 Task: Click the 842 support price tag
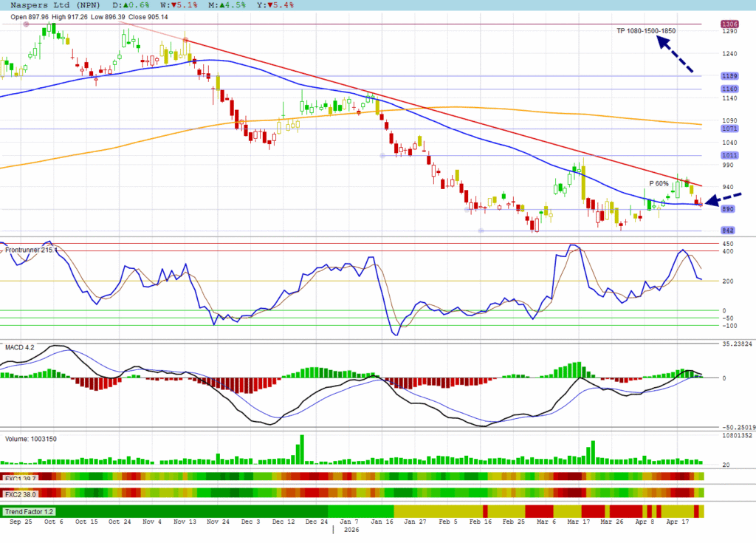(x=729, y=230)
